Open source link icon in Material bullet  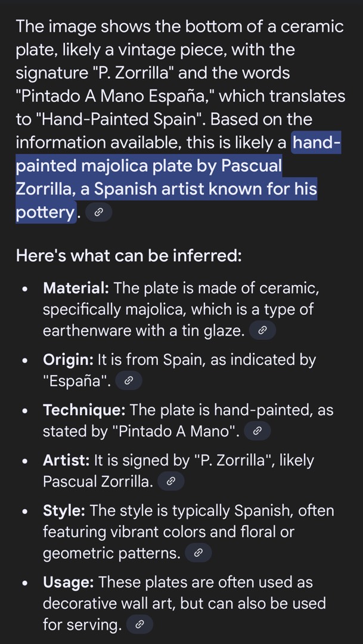pos(262,330)
